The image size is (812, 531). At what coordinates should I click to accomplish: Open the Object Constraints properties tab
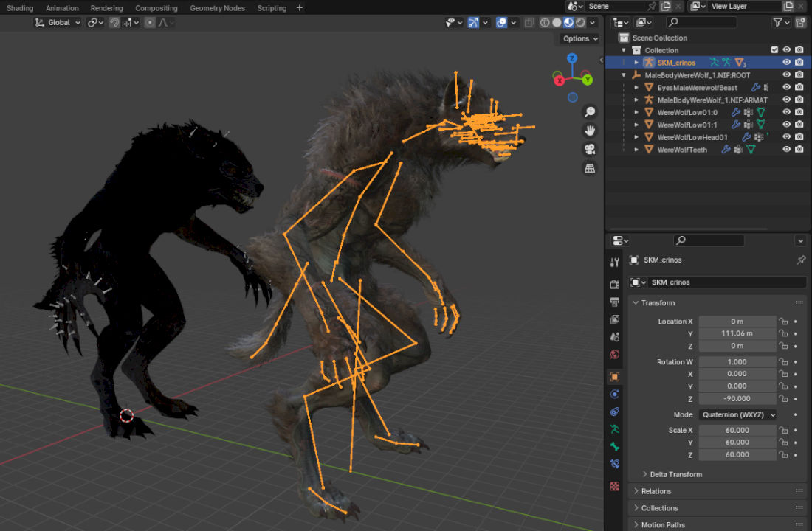coord(615,412)
